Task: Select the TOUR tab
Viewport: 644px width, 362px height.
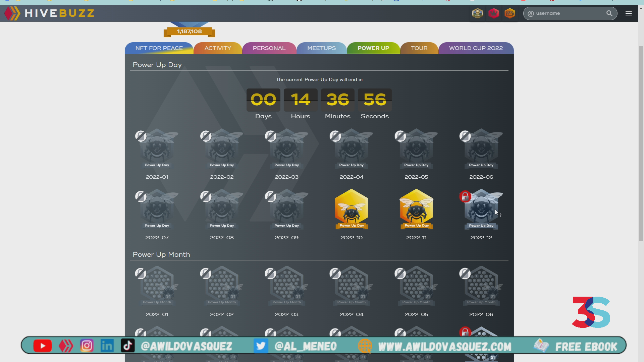Action: tap(419, 48)
